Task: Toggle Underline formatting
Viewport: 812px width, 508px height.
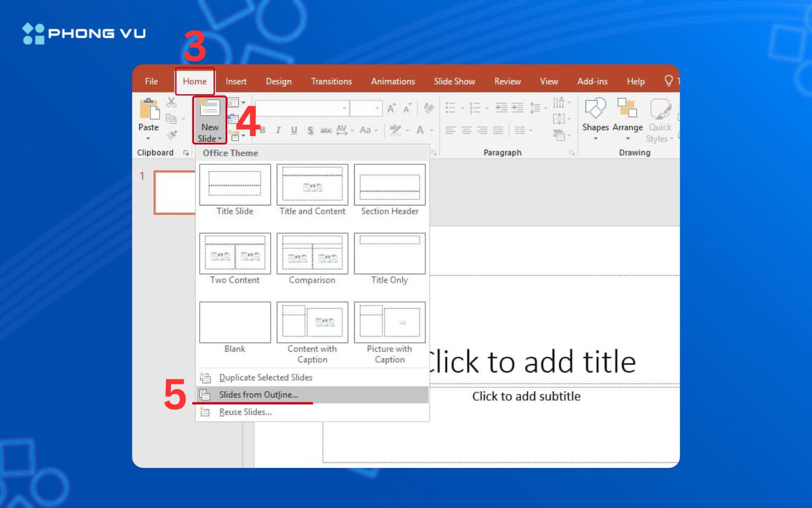Action: 294,130
